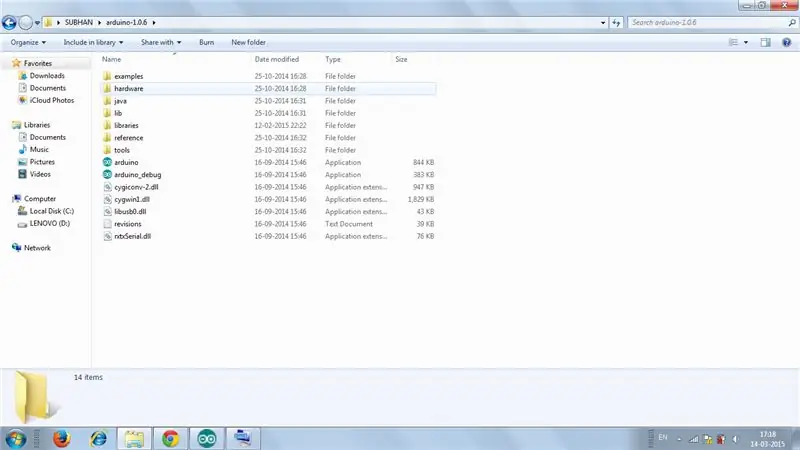Click the search magnifier icon
Screen dimensions: 800x450
pyautogui.click(x=792, y=22)
